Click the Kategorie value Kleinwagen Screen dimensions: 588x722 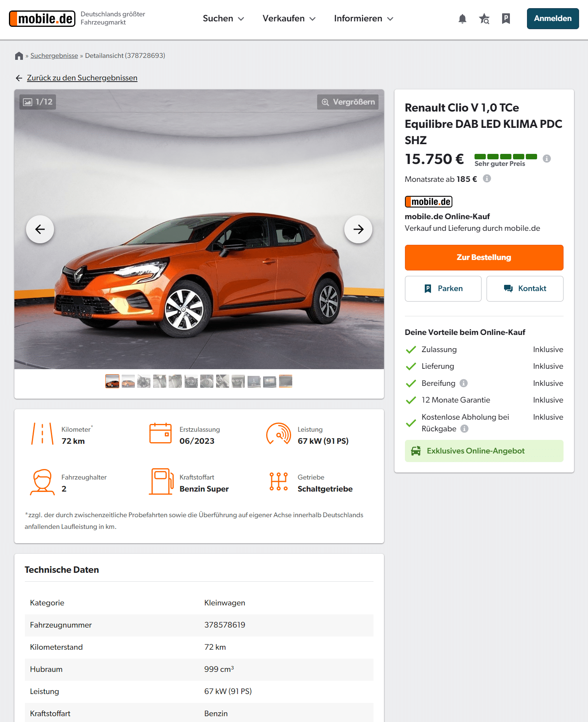225,603
